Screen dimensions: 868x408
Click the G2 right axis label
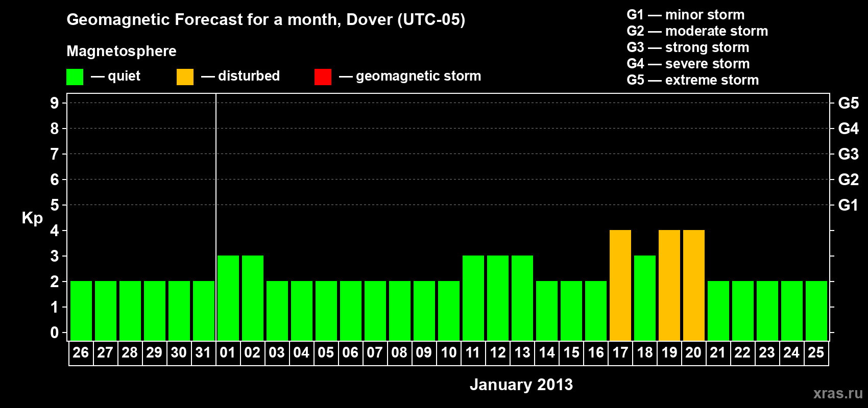(x=849, y=180)
